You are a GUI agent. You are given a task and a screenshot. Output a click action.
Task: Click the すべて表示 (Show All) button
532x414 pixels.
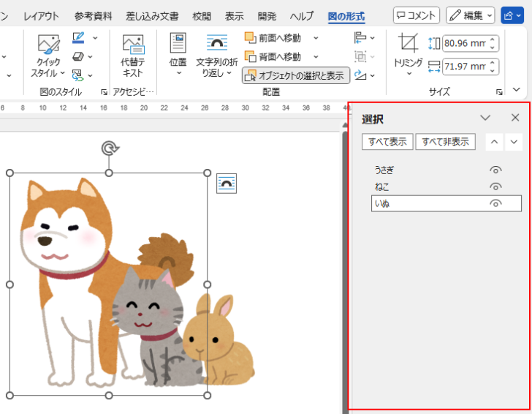(387, 142)
